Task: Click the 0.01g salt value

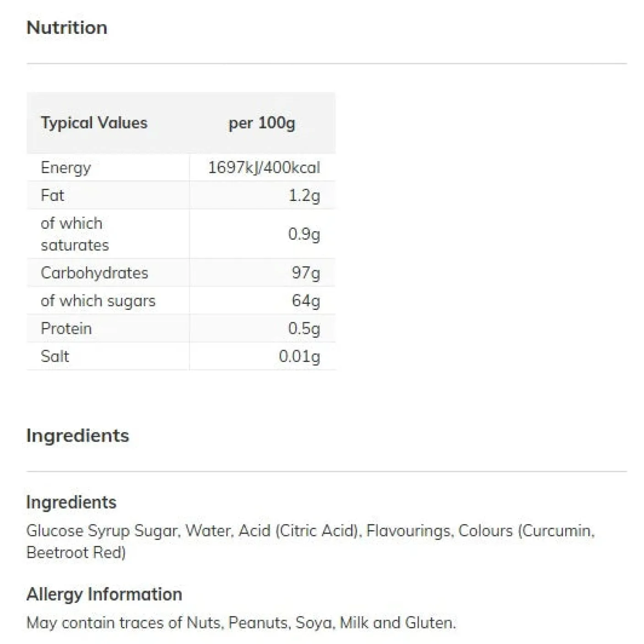Action: point(299,356)
